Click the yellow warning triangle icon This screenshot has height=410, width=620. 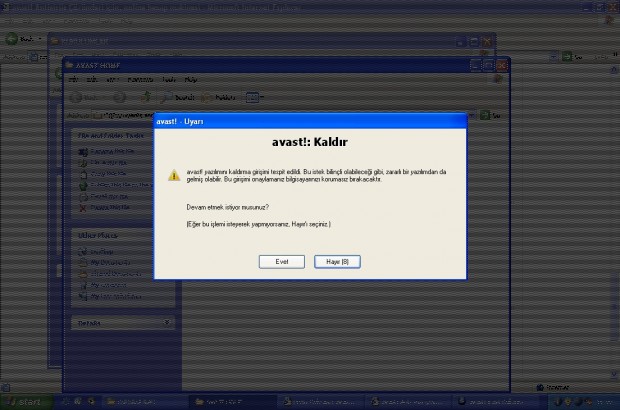[174, 175]
